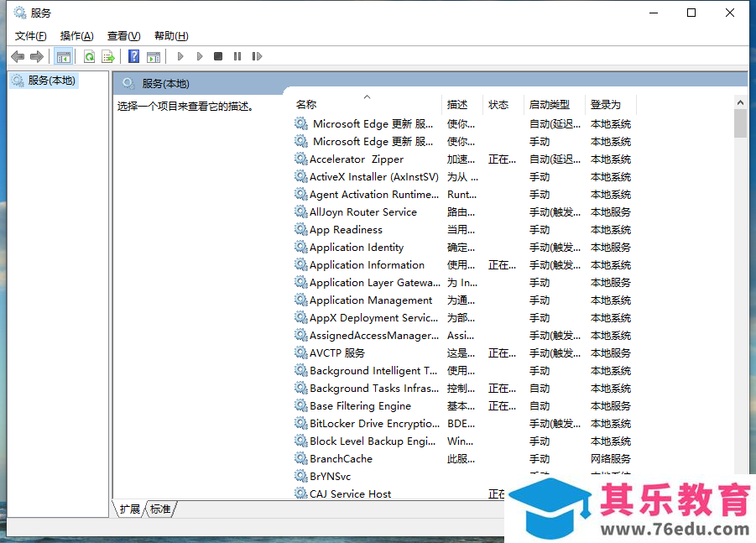Select BitLocker Drive Encryption service
756x543 pixels.
tap(374, 423)
